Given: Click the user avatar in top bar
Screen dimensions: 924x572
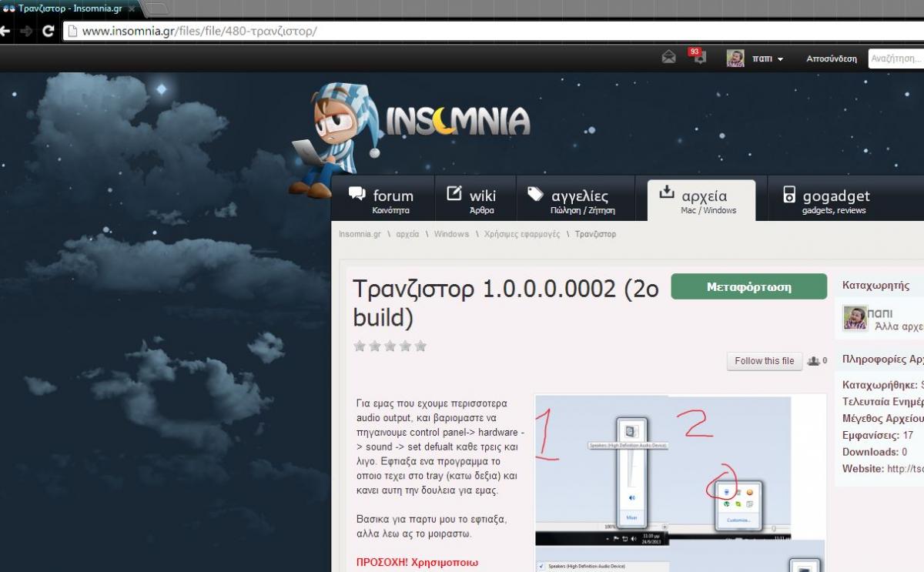Looking at the screenshot, I should [735, 59].
